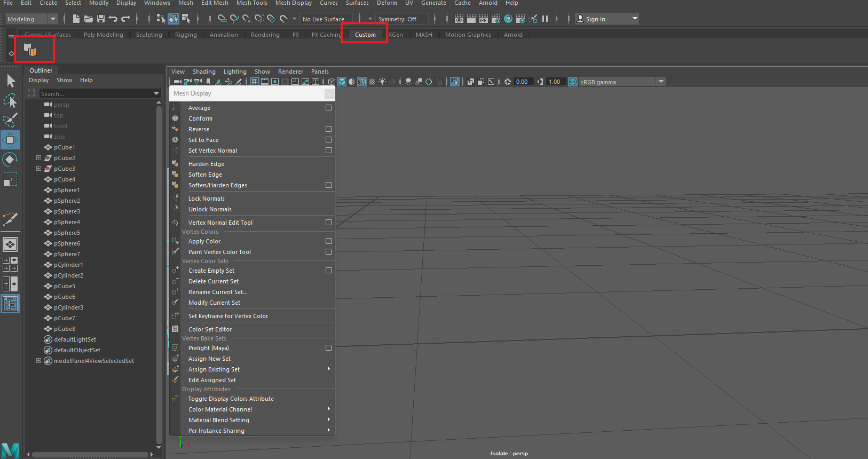The height and width of the screenshot is (459, 868).
Task: Enable snap to grids icon
Action: coord(222,19)
